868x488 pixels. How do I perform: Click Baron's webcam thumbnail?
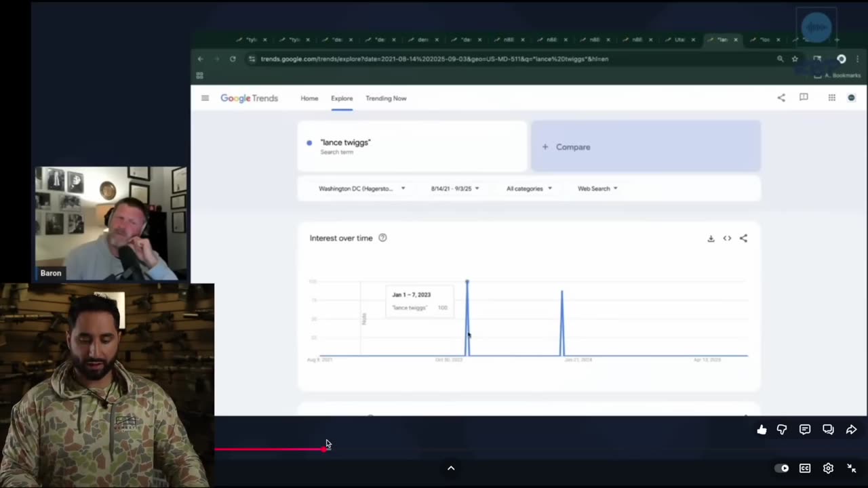pos(111,224)
